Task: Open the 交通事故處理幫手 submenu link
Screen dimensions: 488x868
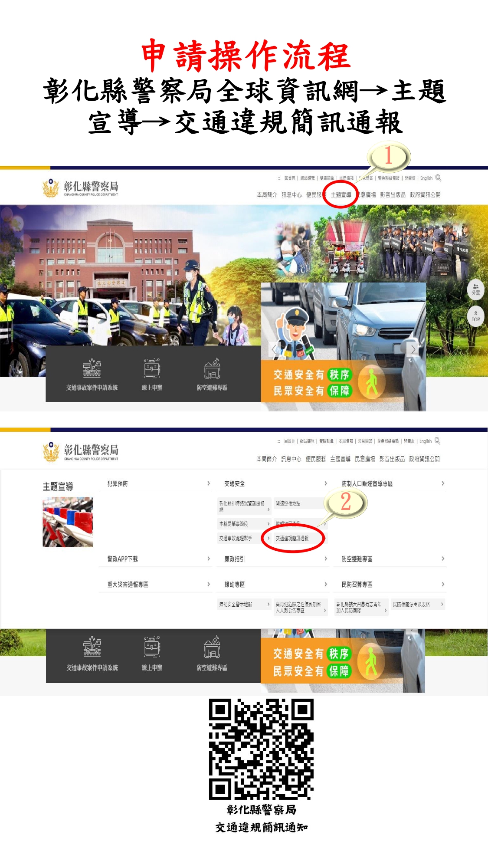Action: tap(244, 538)
